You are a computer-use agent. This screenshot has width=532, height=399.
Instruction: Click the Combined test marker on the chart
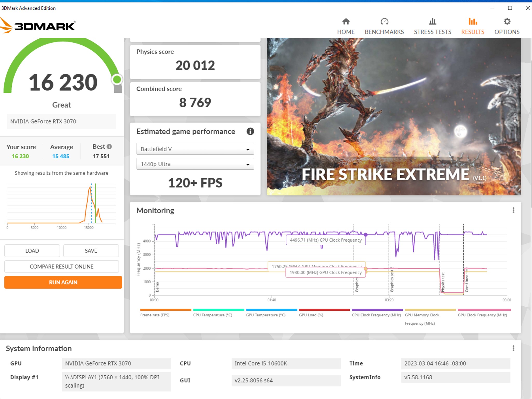[x=467, y=280]
